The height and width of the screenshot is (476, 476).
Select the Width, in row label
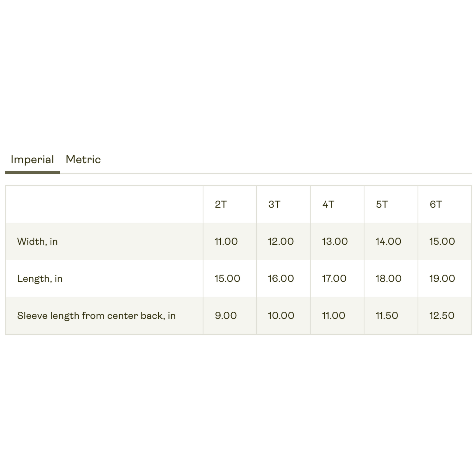point(37,242)
